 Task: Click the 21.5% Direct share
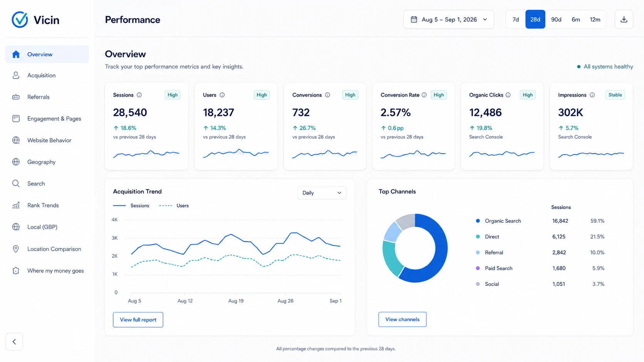[597, 237]
